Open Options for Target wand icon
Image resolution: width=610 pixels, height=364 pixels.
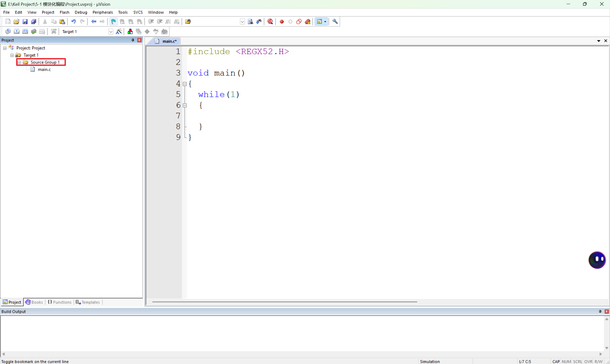119,31
